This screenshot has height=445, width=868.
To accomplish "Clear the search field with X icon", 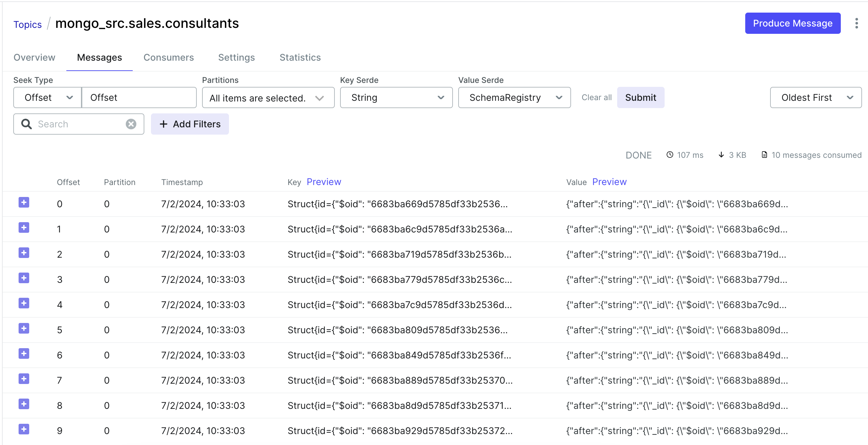I will click(x=131, y=124).
